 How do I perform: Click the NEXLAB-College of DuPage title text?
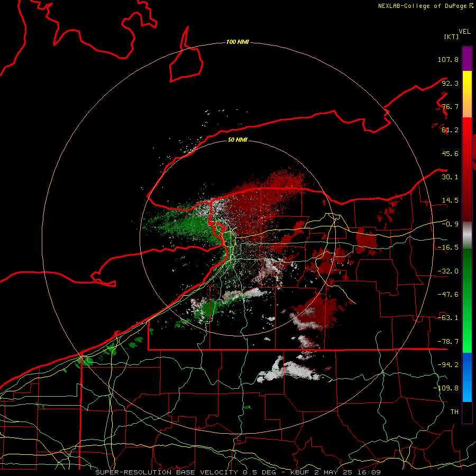tap(423, 6)
